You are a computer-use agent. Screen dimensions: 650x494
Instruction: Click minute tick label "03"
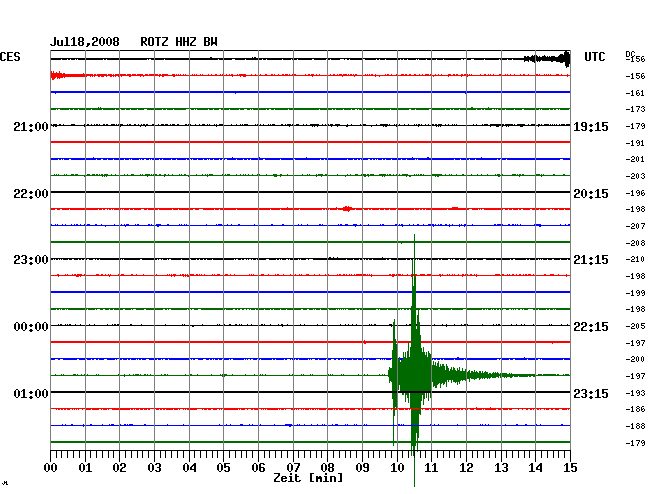point(154,468)
